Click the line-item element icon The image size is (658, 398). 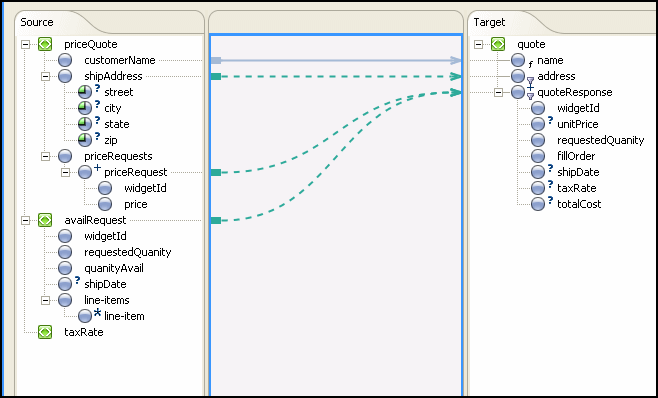[x=85, y=316]
